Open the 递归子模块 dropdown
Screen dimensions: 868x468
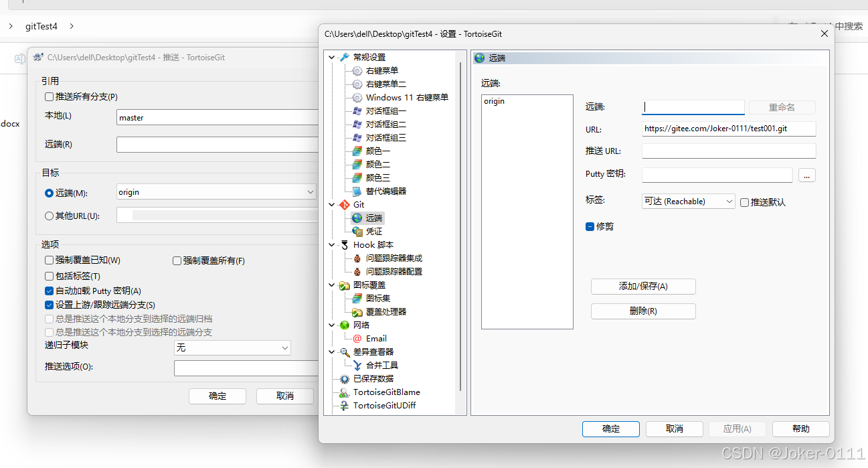(x=286, y=347)
